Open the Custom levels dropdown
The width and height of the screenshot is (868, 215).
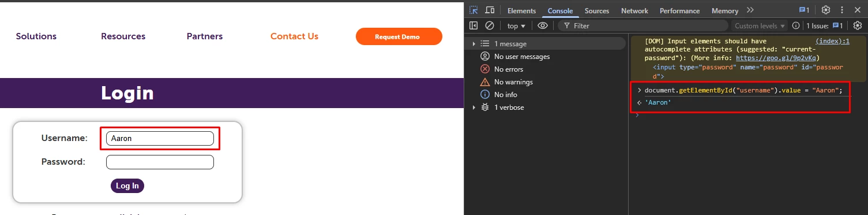click(760, 26)
